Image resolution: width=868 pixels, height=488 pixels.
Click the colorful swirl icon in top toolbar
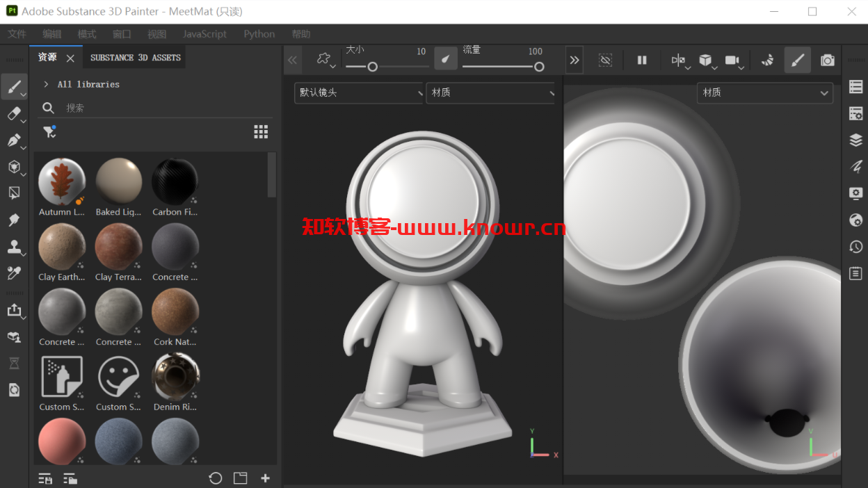767,60
